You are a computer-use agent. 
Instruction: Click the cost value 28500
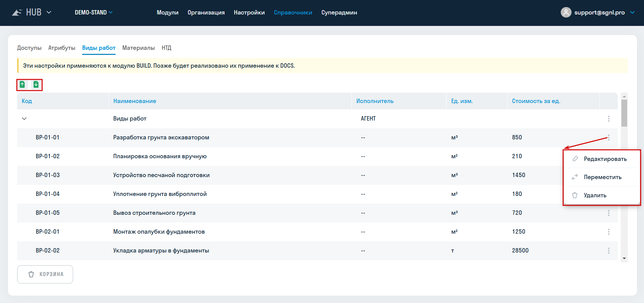click(520, 250)
